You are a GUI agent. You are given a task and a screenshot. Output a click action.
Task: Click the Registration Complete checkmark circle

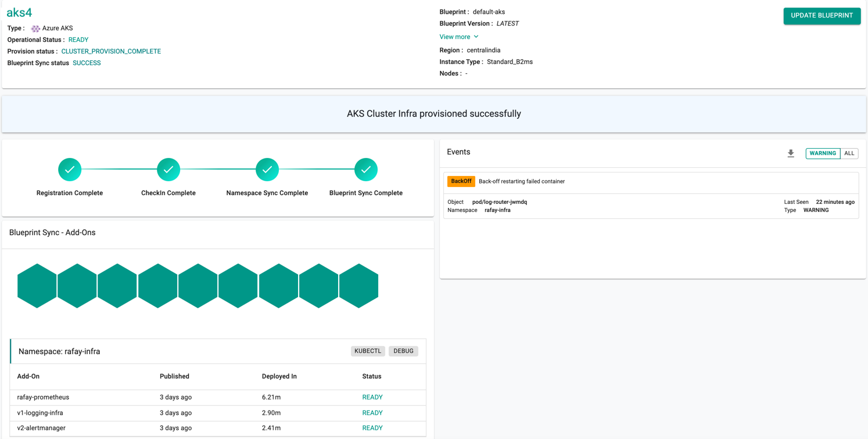point(70,170)
